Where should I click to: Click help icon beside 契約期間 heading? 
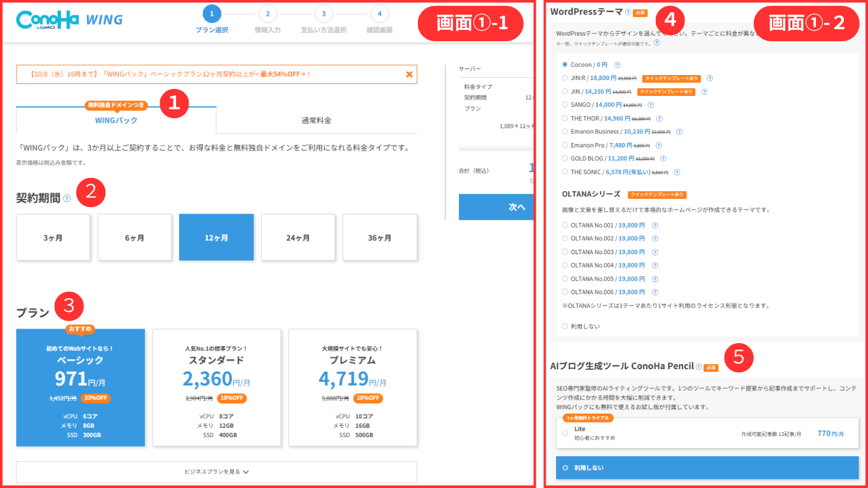click(x=67, y=199)
